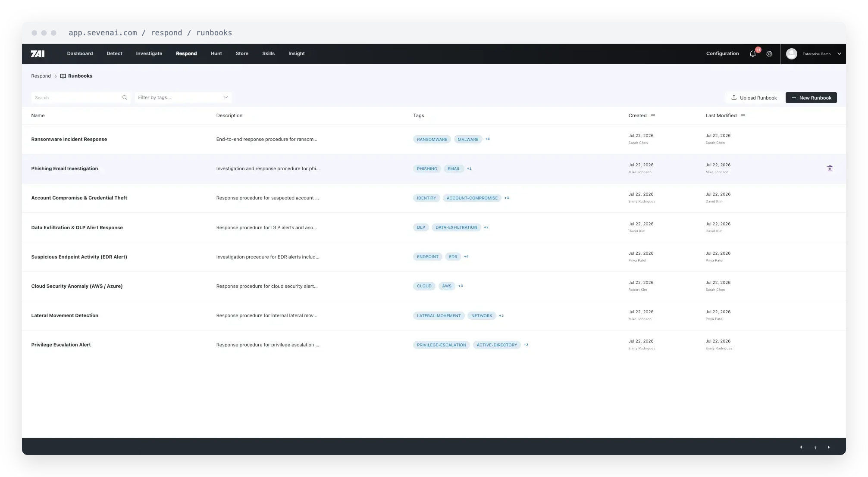Open Cloud Security Anomaly (AWS / Azure)
This screenshot has height=477, width=868.
pyautogui.click(x=77, y=287)
